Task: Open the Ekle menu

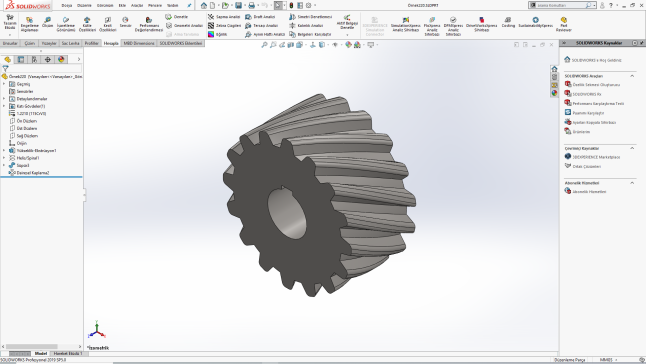Action: [x=122, y=5]
